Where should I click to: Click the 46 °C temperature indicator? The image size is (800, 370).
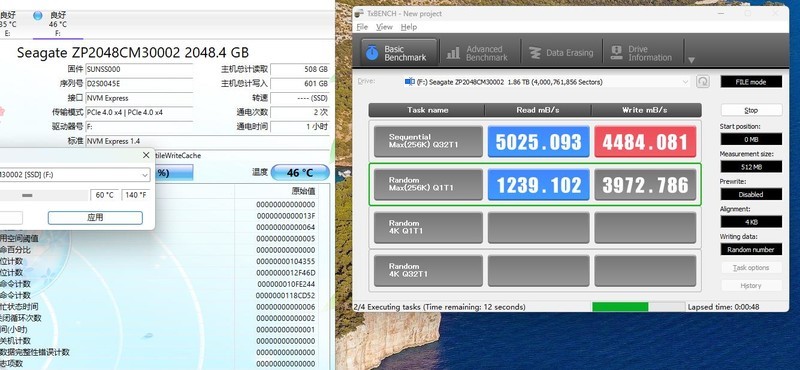click(300, 172)
